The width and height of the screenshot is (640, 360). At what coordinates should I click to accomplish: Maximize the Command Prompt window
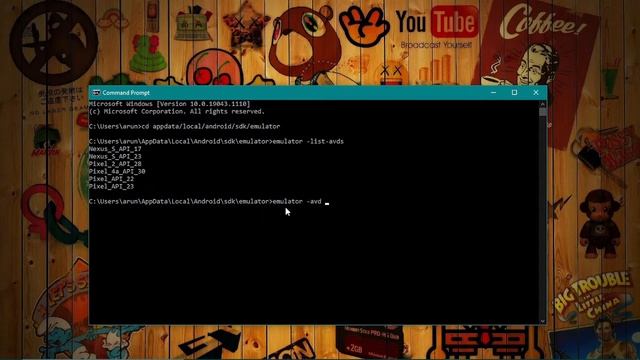pyautogui.click(x=515, y=93)
